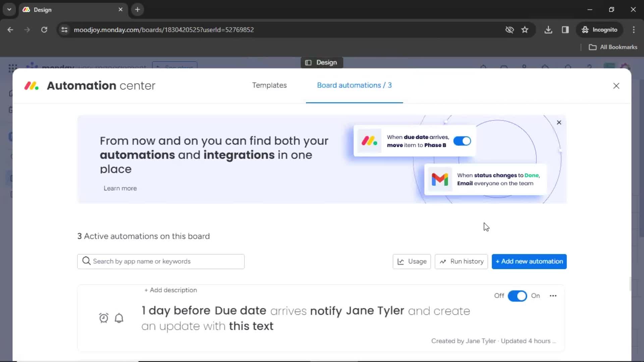Expand the automation description field

click(x=171, y=290)
